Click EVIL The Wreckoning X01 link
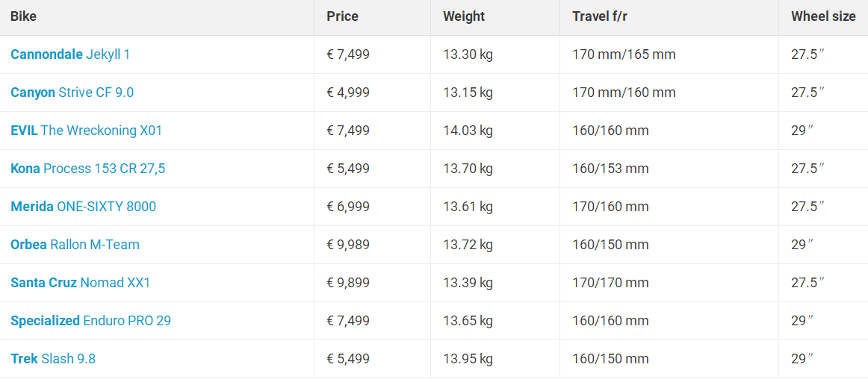Viewport: 868px width, 379px height. tap(87, 131)
